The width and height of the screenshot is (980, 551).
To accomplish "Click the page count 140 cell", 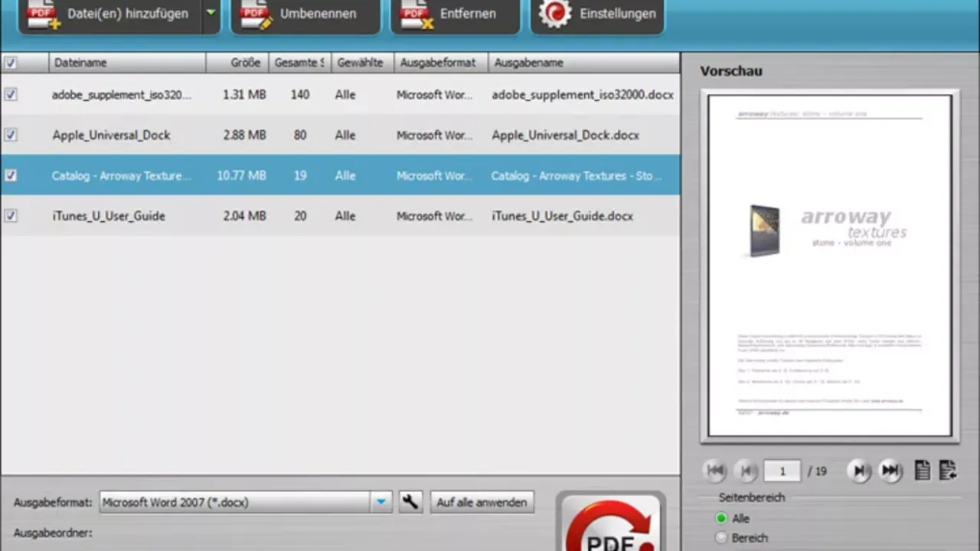I will (300, 95).
